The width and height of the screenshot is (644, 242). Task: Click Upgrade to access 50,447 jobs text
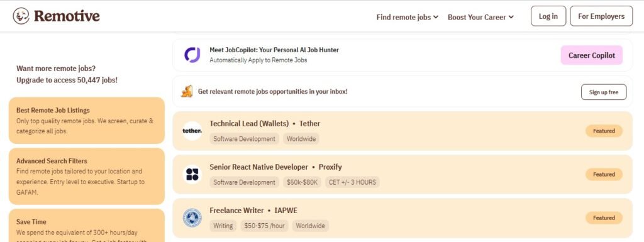click(67, 80)
